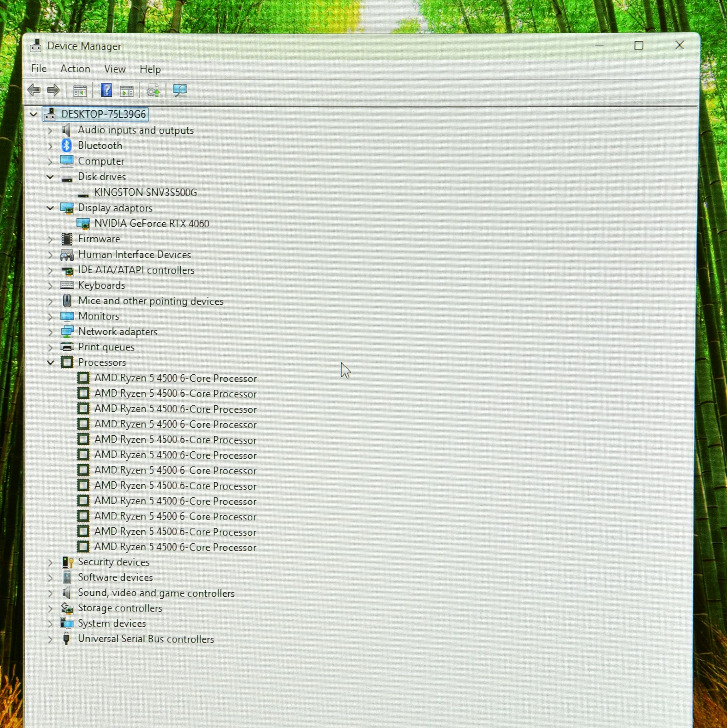Select the Software devices label
Screen dimensions: 727x728
pyautogui.click(x=115, y=577)
